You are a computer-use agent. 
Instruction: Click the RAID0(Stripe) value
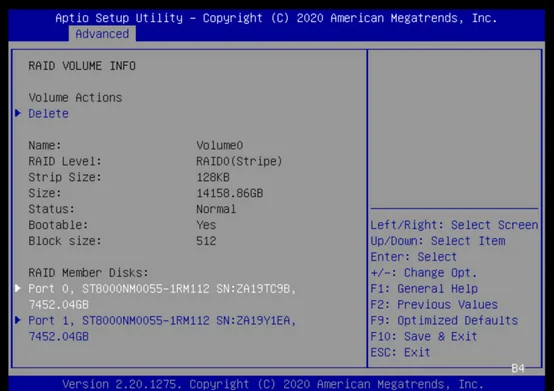pos(239,161)
